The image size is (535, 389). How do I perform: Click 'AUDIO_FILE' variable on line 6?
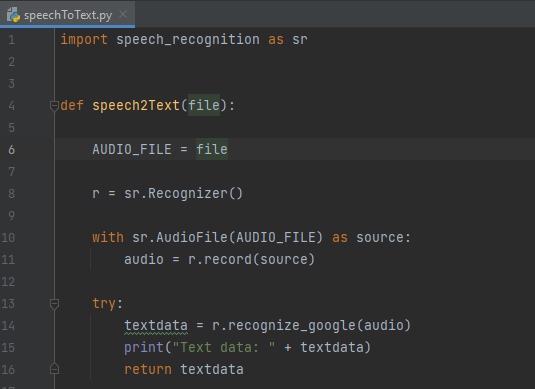pos(132,149)
